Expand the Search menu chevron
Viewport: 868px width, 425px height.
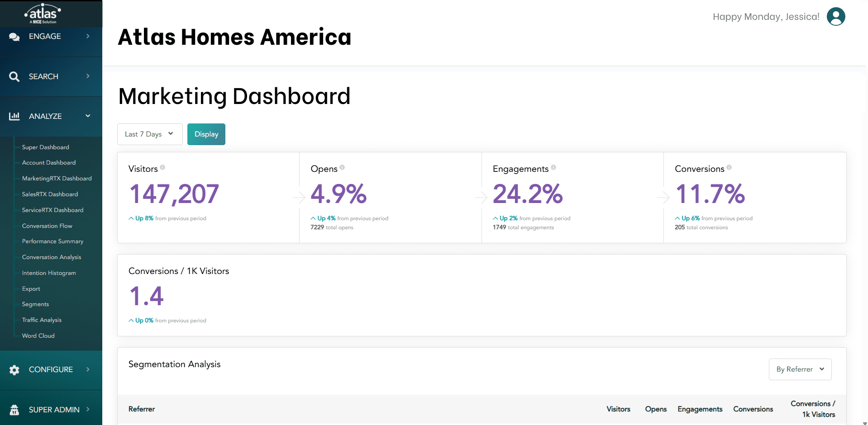[88, 76]
